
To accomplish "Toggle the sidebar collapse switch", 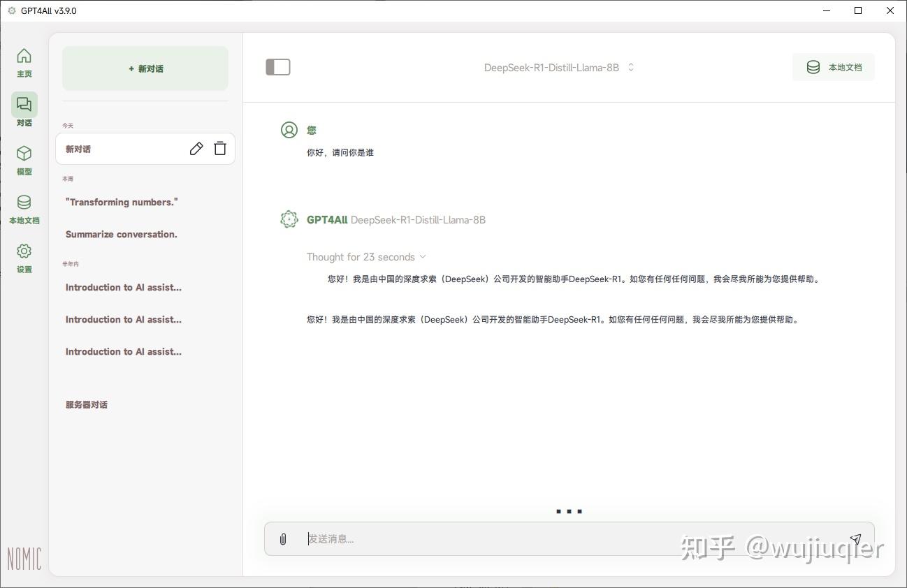I will point(278,66).
